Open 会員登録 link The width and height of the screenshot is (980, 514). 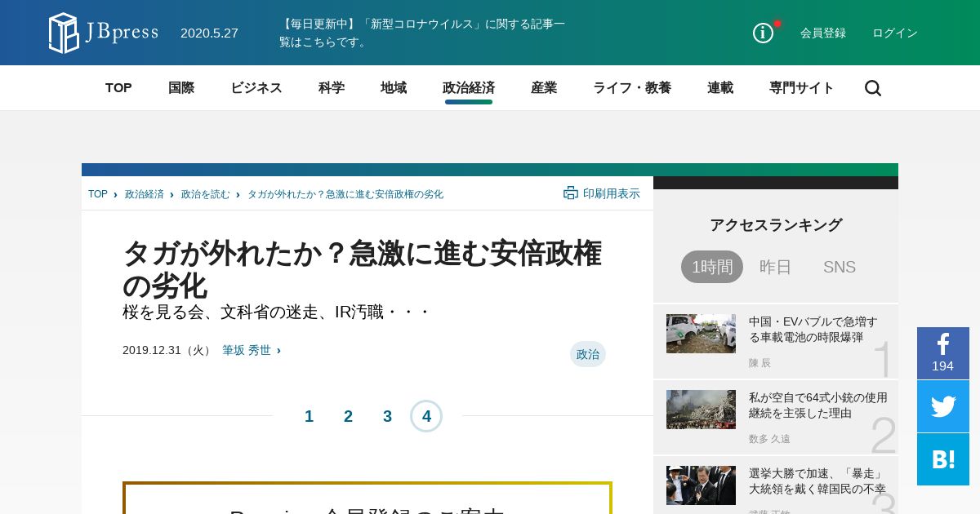tap(823, 33)
